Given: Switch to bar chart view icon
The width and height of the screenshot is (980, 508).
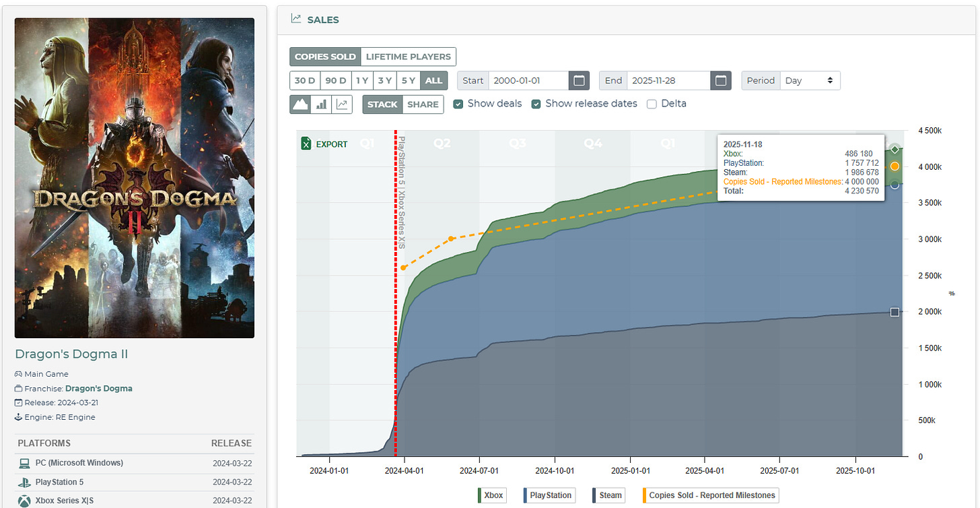Looking at the screenshot, I should pos(321,104).
